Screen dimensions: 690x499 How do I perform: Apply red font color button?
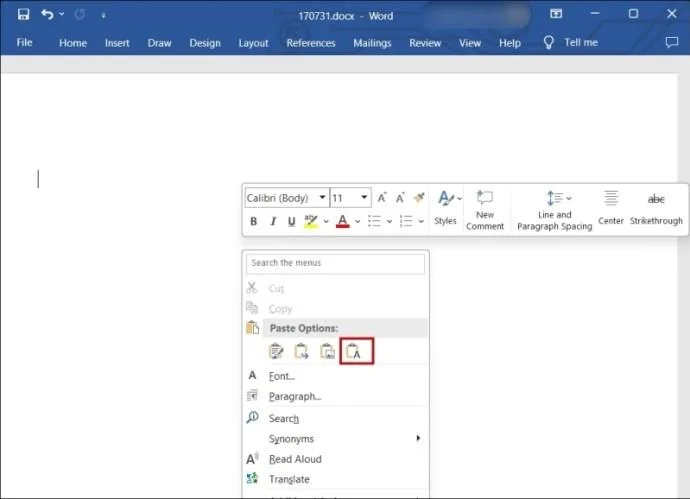343,221
